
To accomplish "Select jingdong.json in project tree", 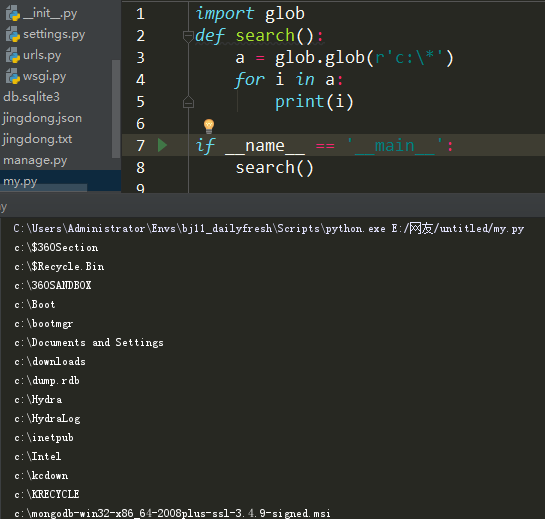I will 42,118.
